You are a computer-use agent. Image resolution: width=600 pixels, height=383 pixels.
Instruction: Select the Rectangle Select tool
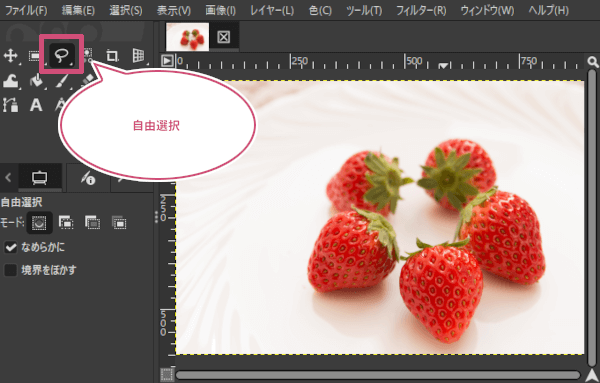(34, 56)
